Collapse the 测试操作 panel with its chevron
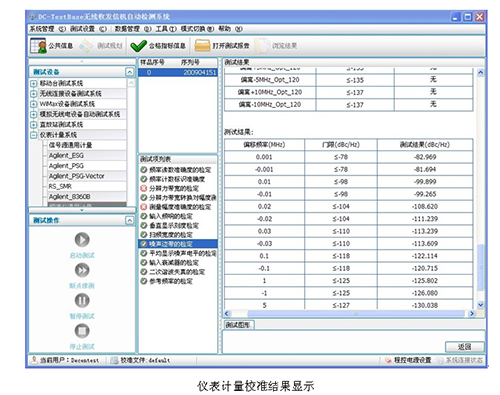The image size is (500, 395). tap(130, 220)
